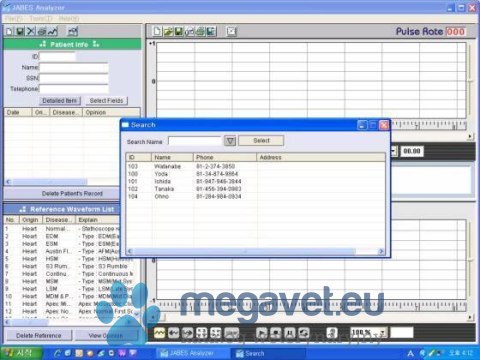Select the Tanaka row in the search results
Screen dimensions: 480x360
[x=256, y=189]
